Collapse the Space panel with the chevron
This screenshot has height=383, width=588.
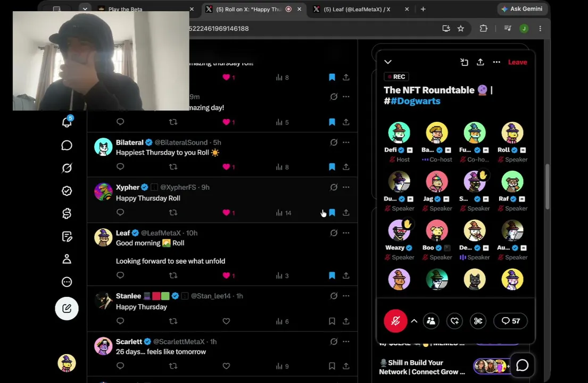pyautogui.click(x=388, y=62)
